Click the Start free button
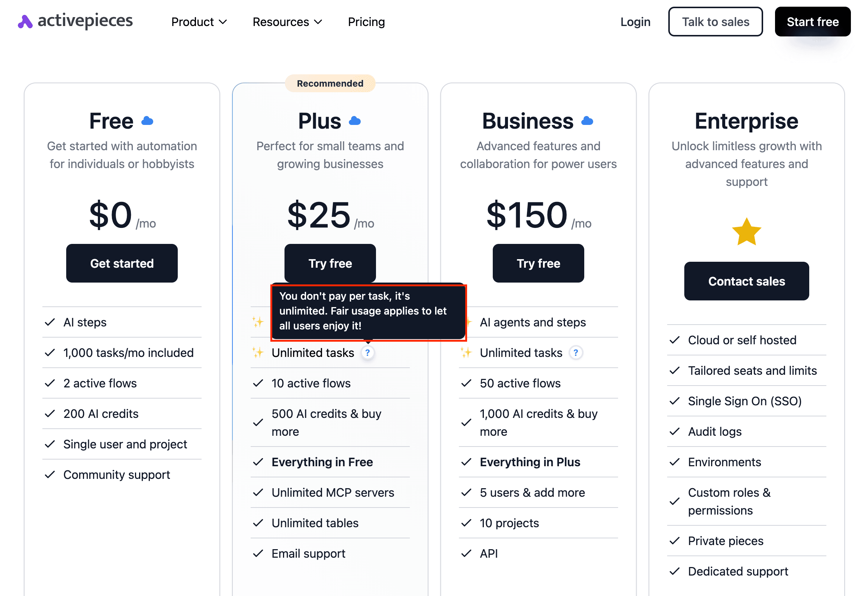Image resolution: width=868 pixels, height=596 pixels. 812,22
